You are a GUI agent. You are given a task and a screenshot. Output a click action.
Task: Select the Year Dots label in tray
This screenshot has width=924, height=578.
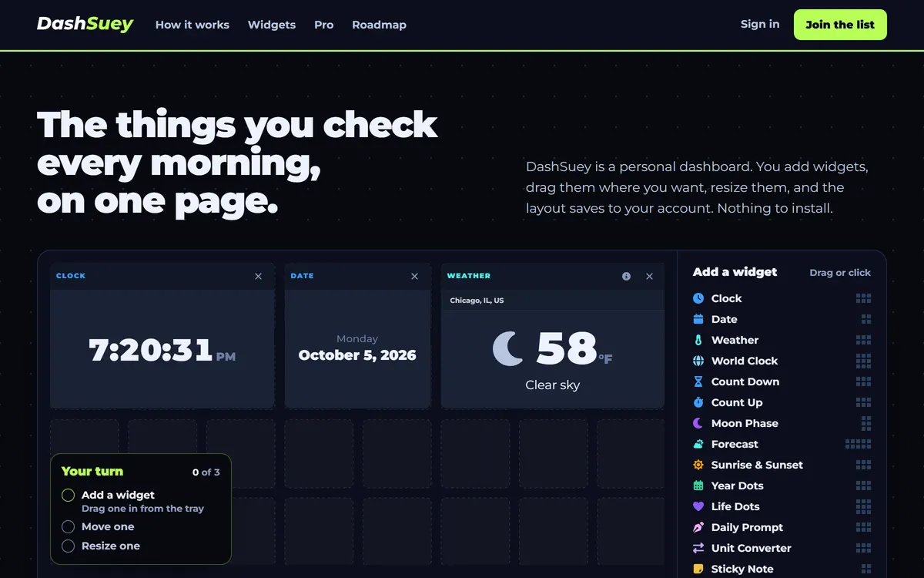[x=738, y=486]
